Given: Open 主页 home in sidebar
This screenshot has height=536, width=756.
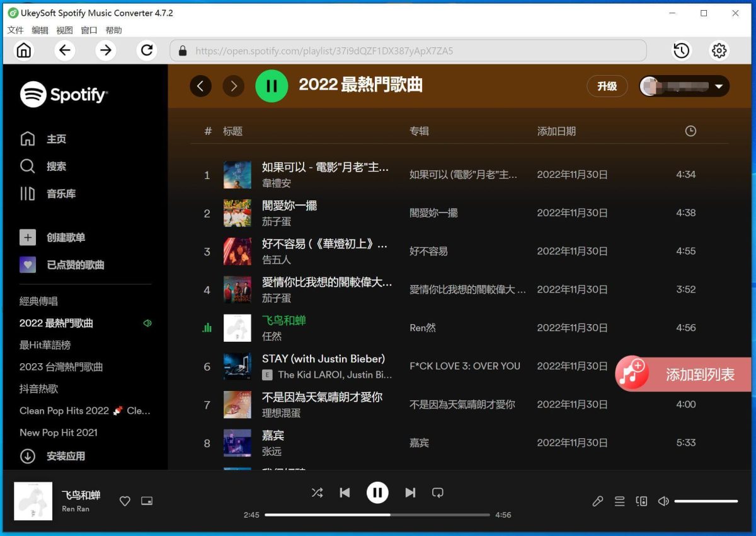Looking at the screenshot, I should (43, 139).
